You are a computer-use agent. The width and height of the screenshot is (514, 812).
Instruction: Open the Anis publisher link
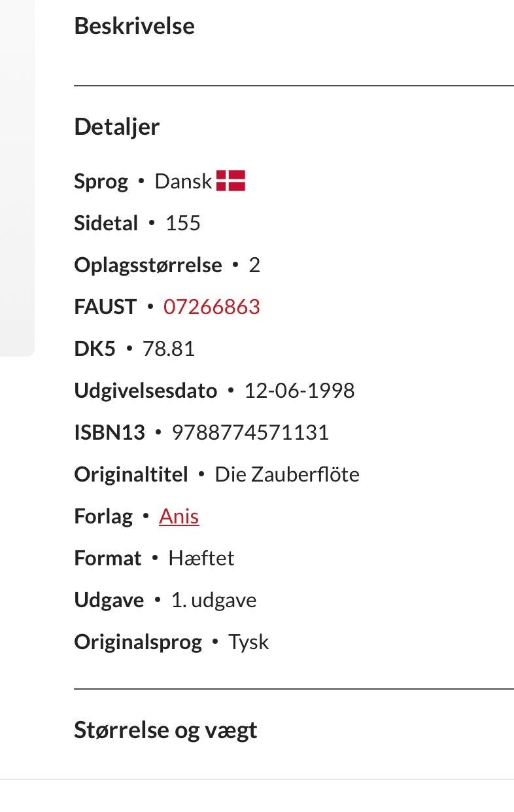pyautogui.click(x=179, y=516)
